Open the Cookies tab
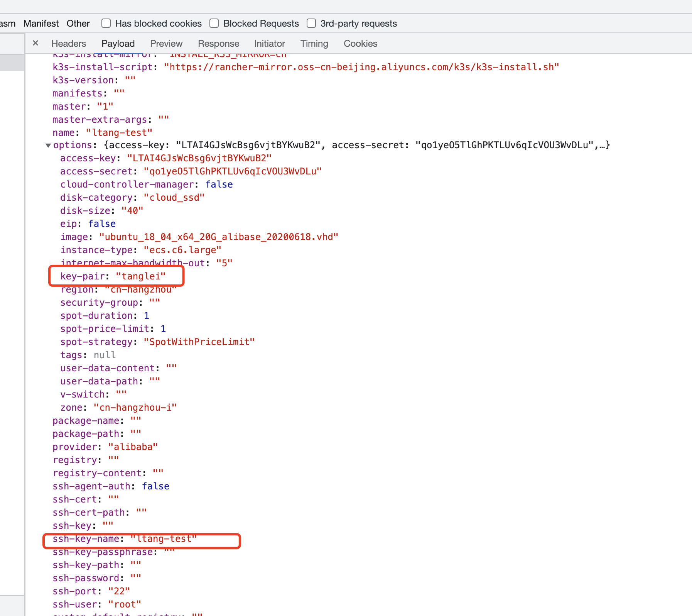Image resolution: width=692 pixels, height=616 pixels. coord(360,44)
